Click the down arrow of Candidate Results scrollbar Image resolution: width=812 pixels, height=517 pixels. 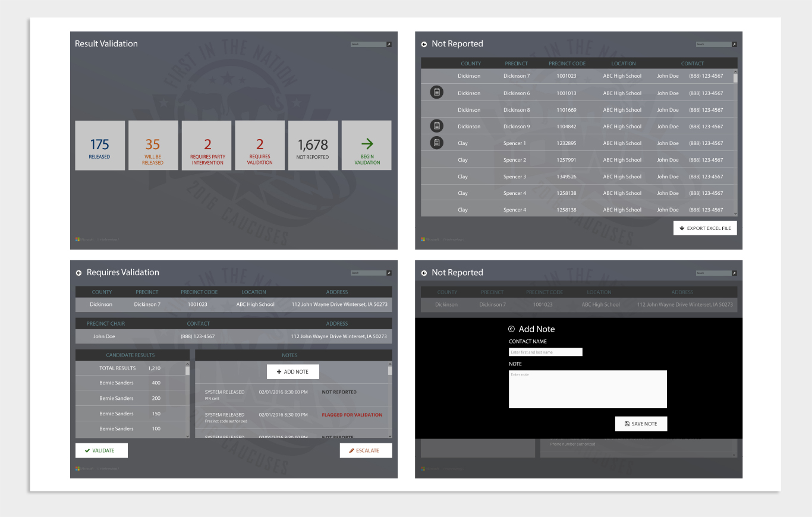tap(188, 436)
